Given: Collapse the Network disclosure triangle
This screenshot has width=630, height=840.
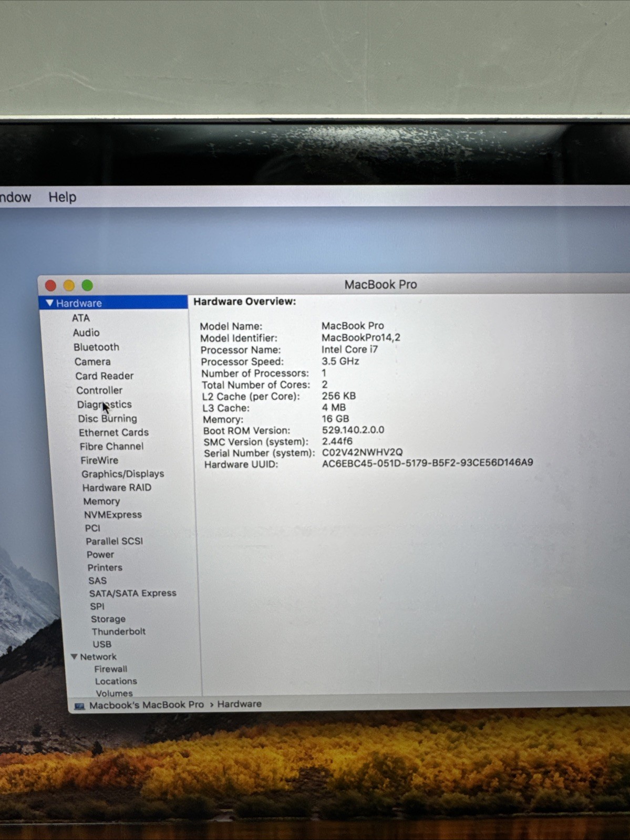Looking at the screenshot, I should [74, 657].
